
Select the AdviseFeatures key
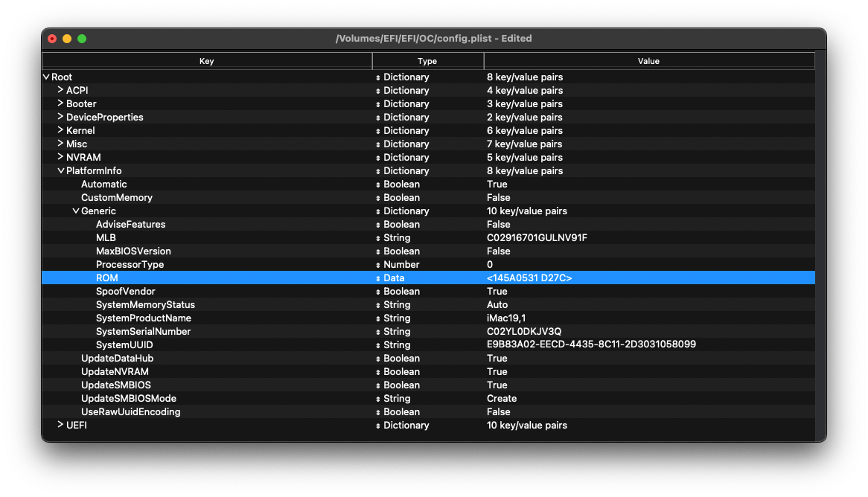(130, 224)
